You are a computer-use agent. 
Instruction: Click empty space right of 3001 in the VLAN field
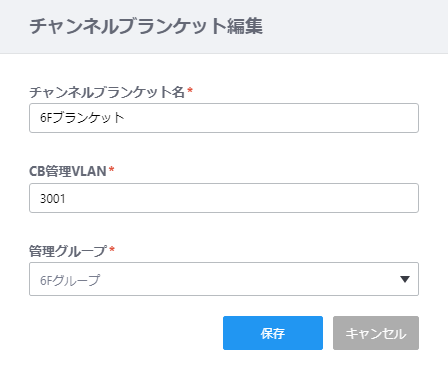click(x=240, y=198)
